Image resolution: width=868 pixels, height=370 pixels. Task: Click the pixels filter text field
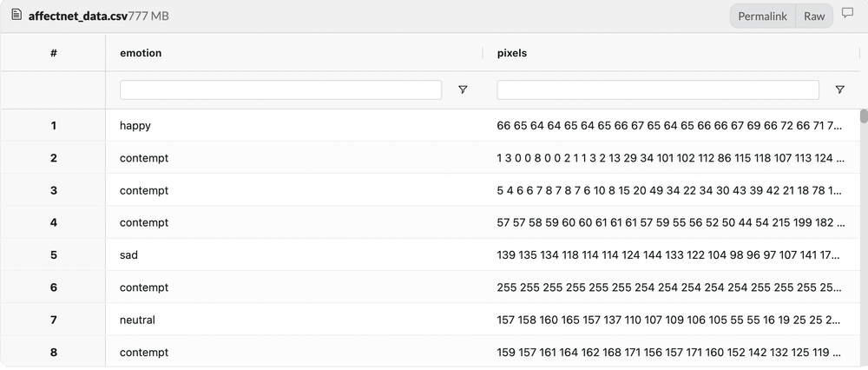[x=658, y=89]
